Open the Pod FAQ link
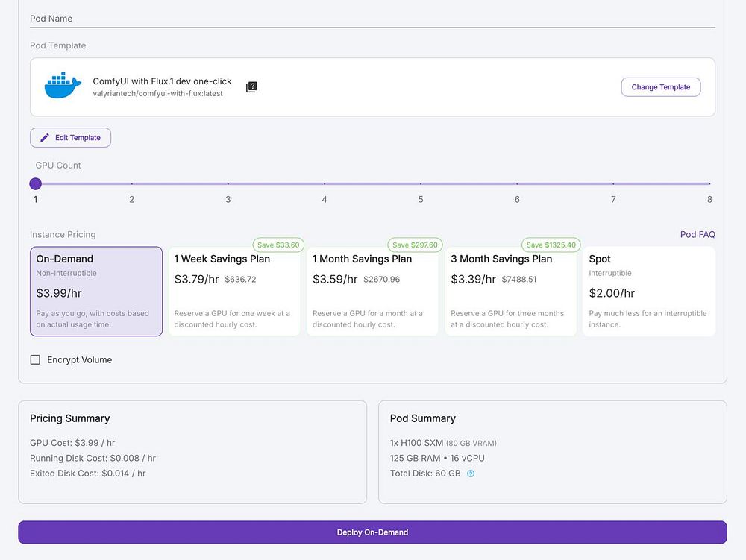The image size is (746, 560). (698, 235)
